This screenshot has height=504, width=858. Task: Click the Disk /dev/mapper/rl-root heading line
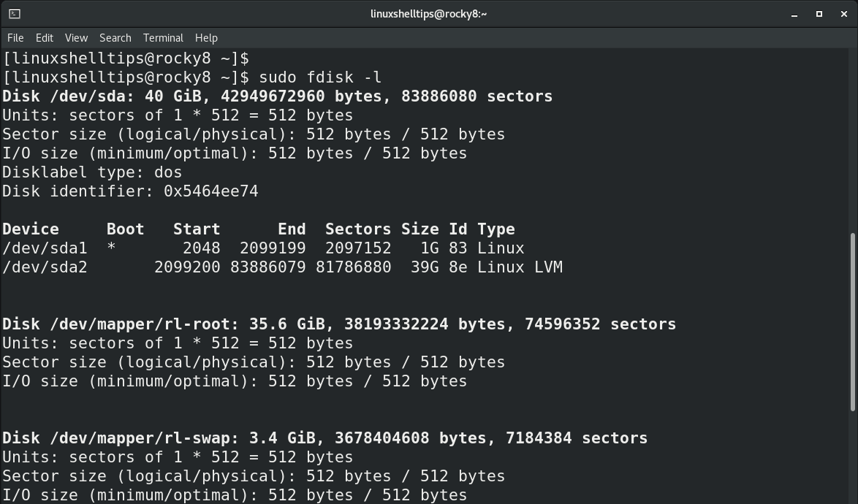point(339,324)
